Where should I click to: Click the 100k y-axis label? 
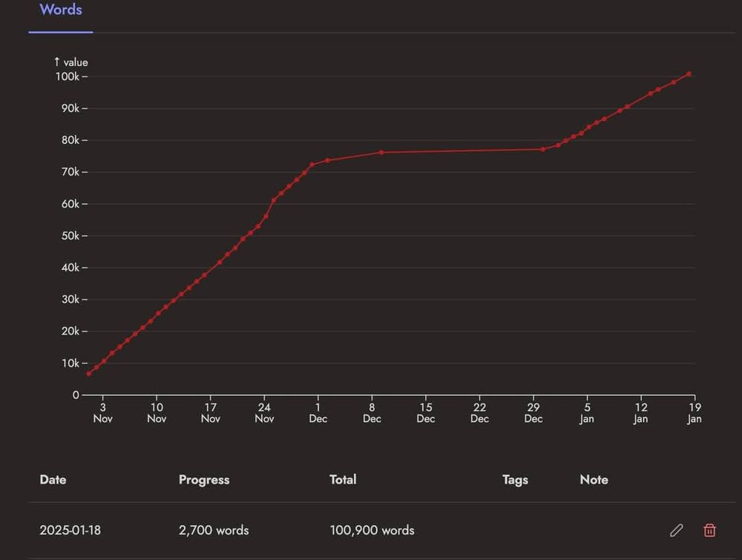click(x=68, y=76)
